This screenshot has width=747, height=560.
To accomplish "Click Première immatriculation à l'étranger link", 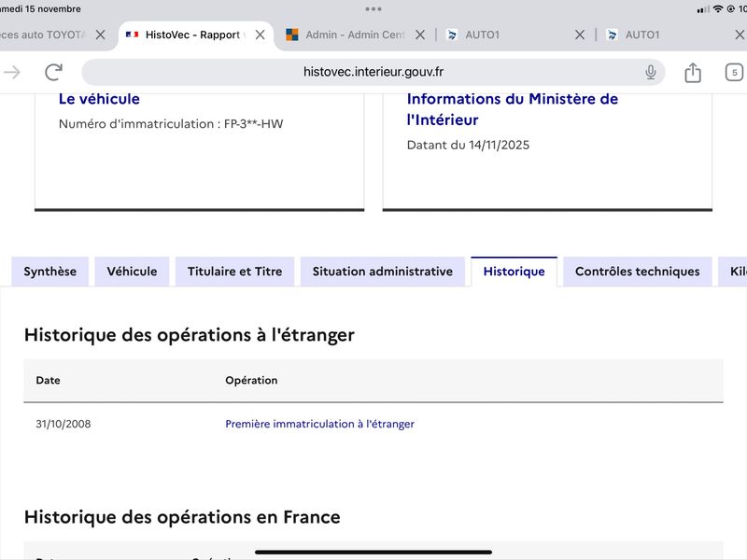I will pos(319,424).
